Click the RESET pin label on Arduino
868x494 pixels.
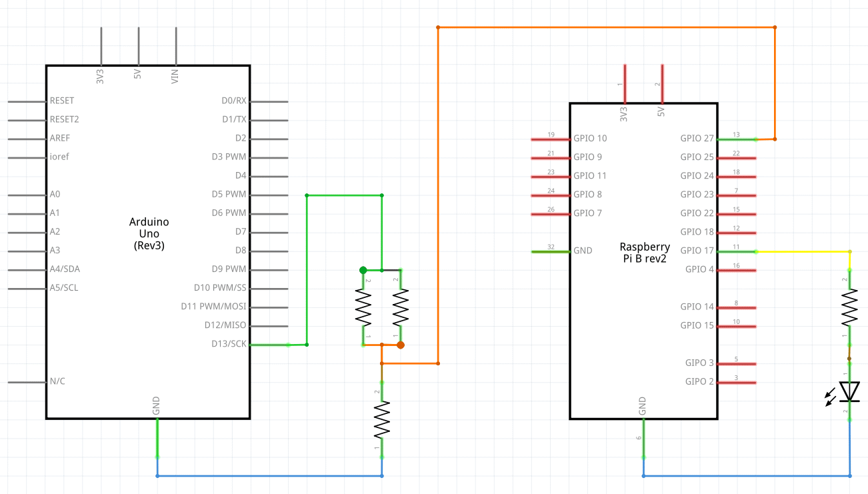(62, 101)
